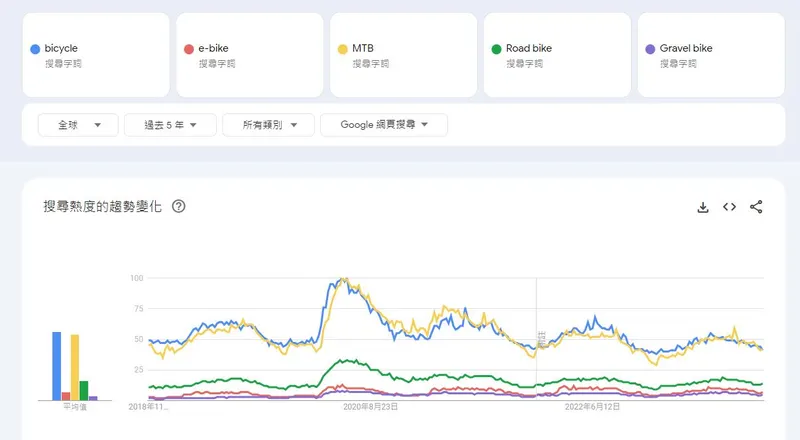Click the green Road bike dot
Viewport: 800px width, 440px height.
point(497,48)
